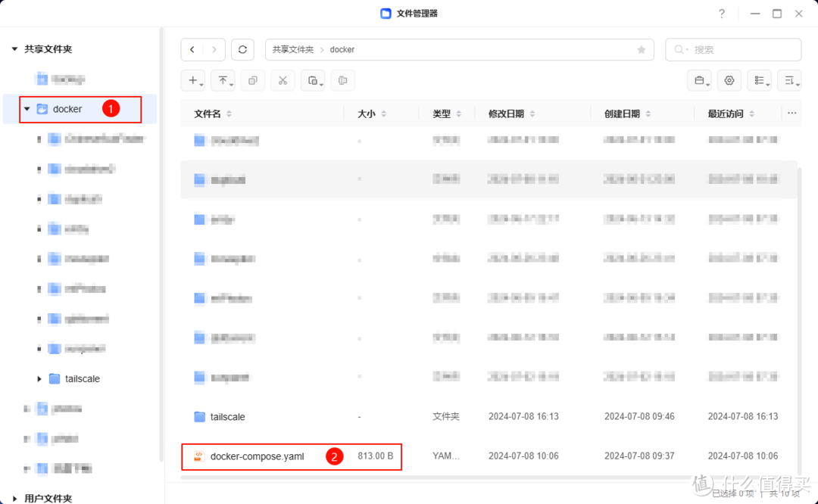Open the display style icon at far right
Viewport: 818px width, 504px height.
click(790, 80)
